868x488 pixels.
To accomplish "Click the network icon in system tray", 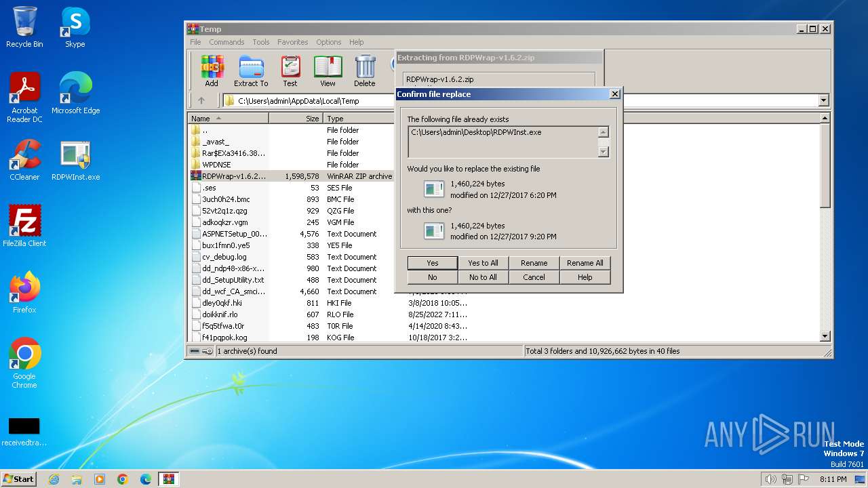I will [787, 479].
